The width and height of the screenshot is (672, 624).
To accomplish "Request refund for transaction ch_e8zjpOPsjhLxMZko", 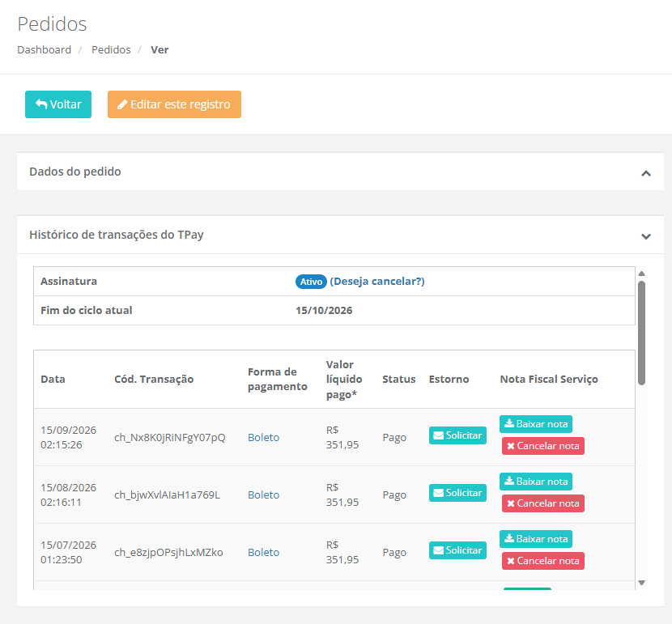I will coord(457,550).
